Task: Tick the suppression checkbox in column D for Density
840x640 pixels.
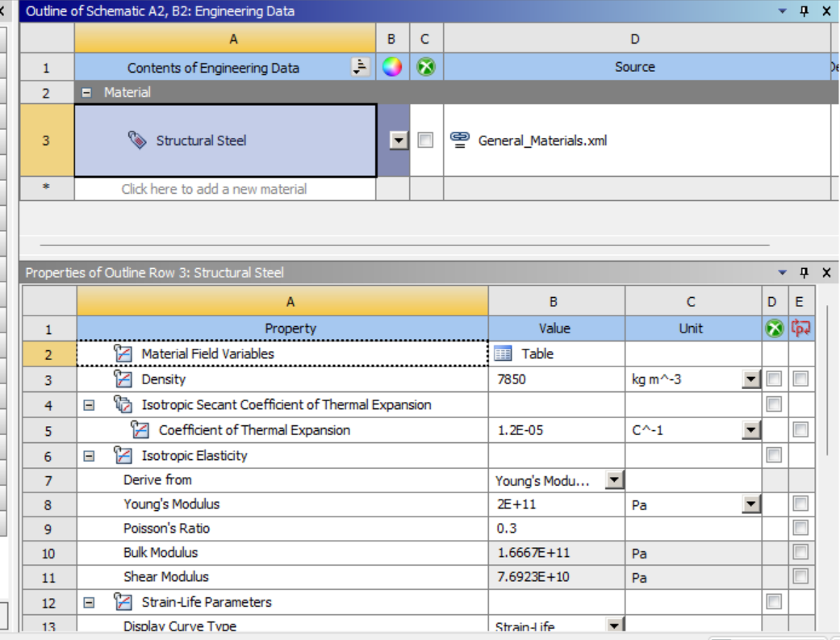Action: pos(774,379)
